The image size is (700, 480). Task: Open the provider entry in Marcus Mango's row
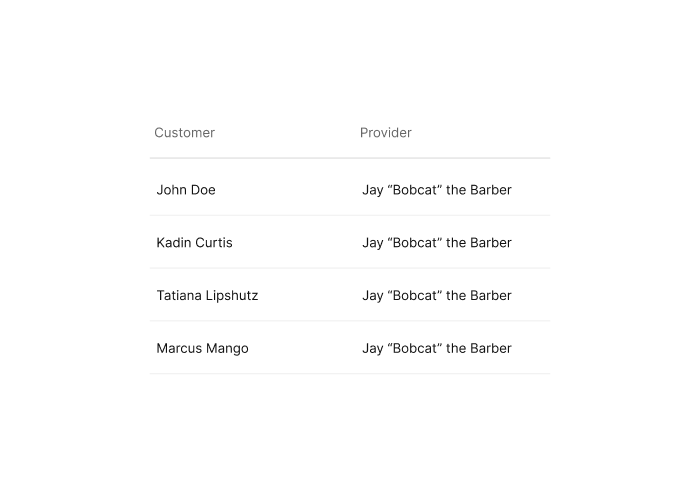tap(437, 348)
